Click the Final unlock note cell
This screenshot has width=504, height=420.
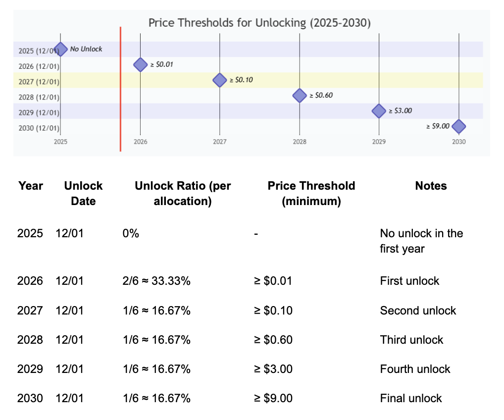point(411,398)
